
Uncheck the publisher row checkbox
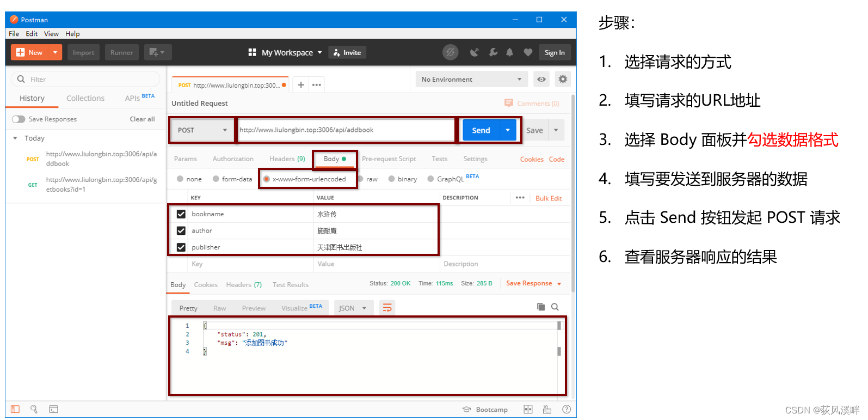click(x=181, y=247)
